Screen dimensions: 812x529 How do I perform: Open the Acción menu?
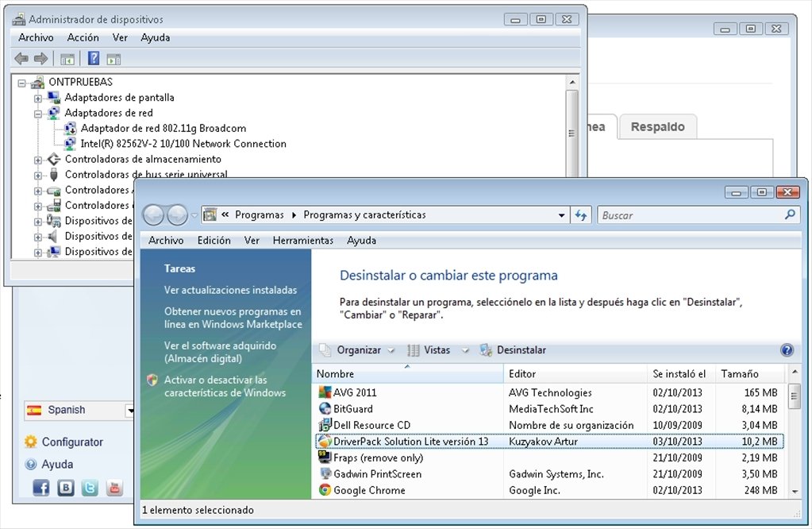(83, 37)
